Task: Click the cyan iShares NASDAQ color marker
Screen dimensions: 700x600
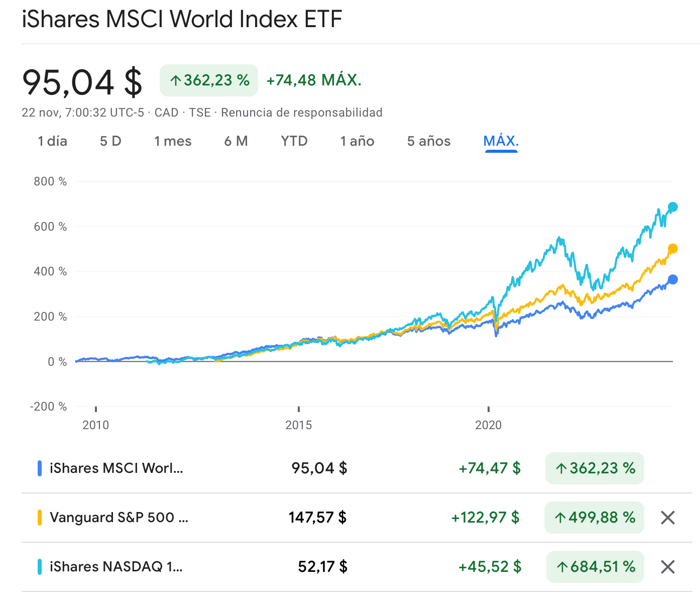Action: (x=40, y=567)
